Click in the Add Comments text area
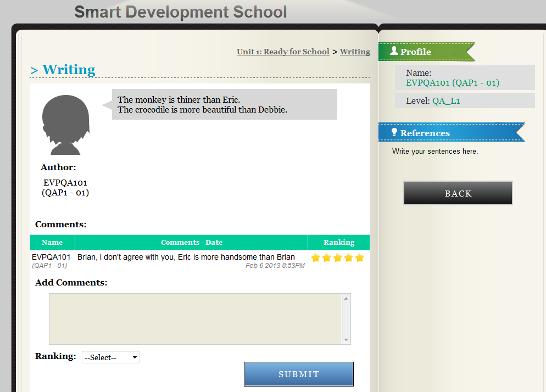This screenshot has width=546, height=392. point(196,319)
